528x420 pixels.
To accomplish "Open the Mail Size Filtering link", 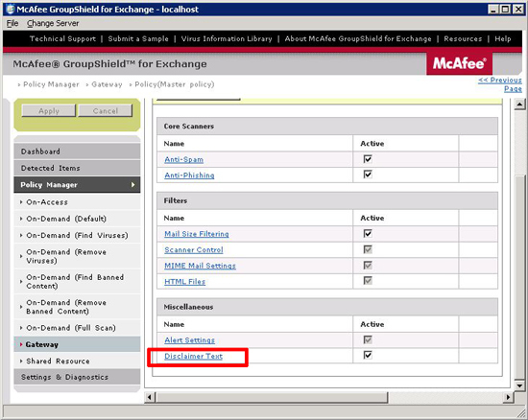I will pyautogui.click(x=197, y=234).
